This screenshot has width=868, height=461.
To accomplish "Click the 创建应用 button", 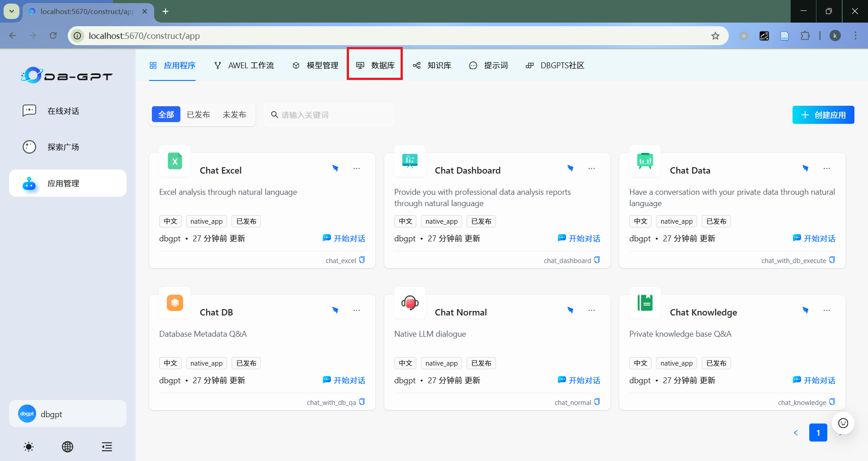I will pyautogui.click(x=823, y=115).
